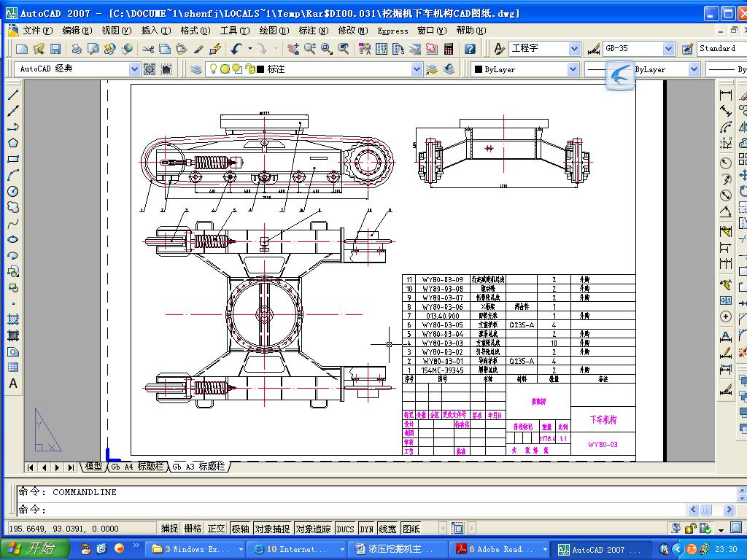This screenshot has width=747, height=560.
Task: Toggle 栅格 grid display
Action: tap(193, 529)
